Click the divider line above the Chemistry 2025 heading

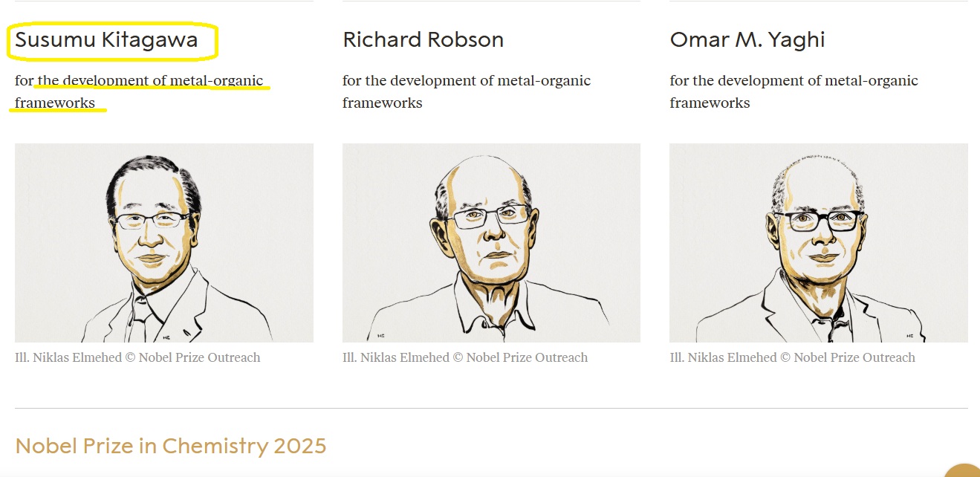490,408
